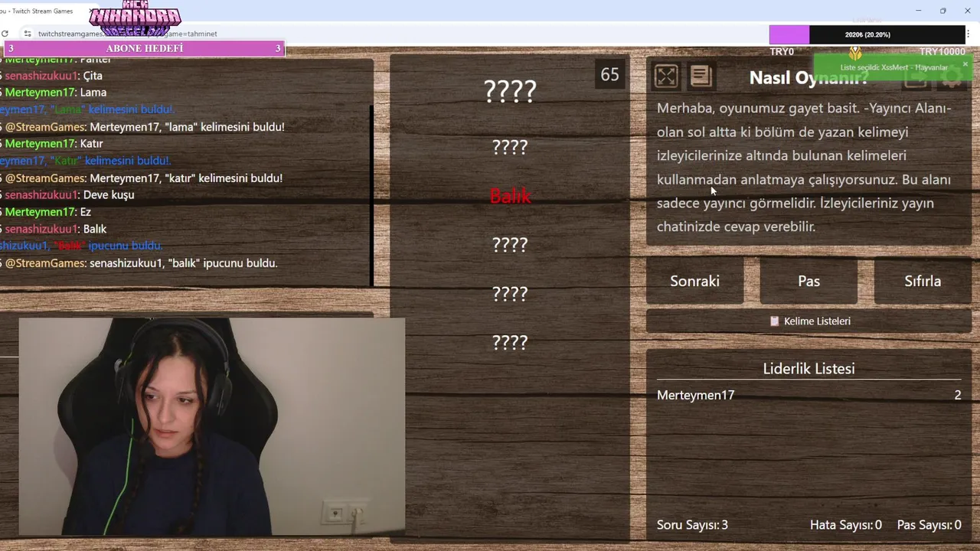Click the Nikandra pixel logo overlay

click(135, 18)
